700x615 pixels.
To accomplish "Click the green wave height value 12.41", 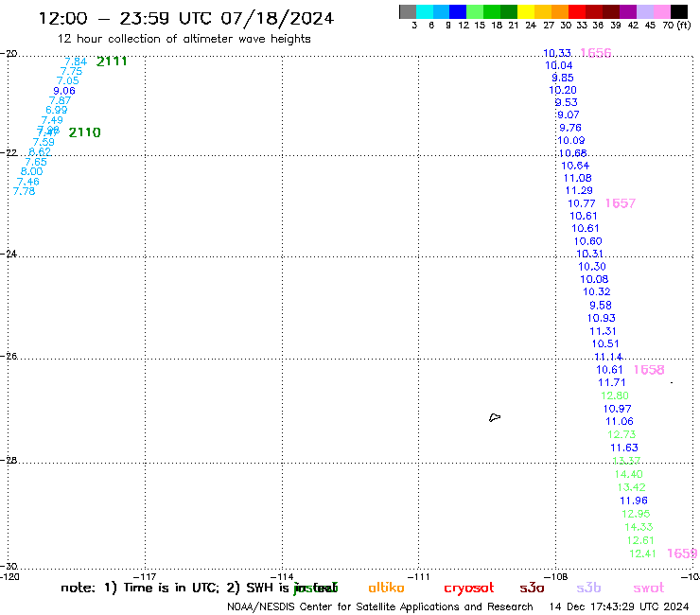I will click(x=642, y=553).
